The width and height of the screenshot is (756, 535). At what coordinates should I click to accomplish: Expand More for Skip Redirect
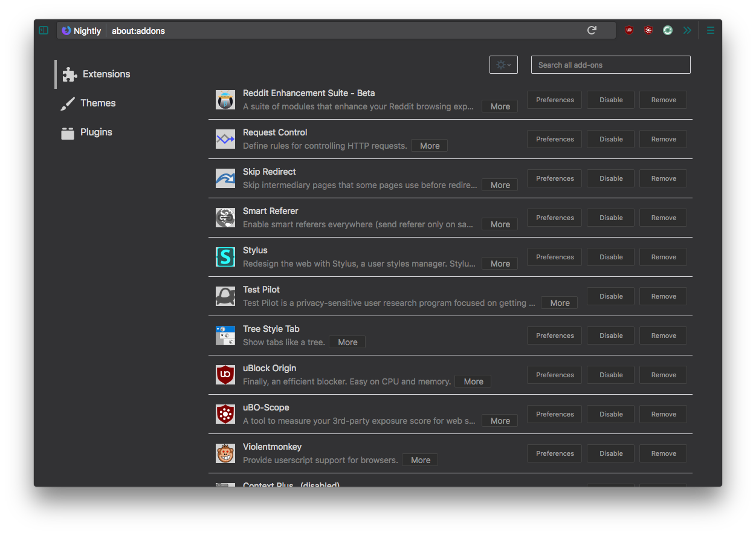pos(500,185)
